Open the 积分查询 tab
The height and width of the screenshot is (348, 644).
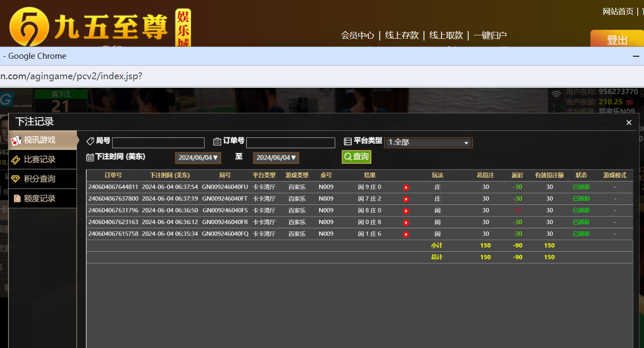pyautogui.click(x=42, y=179)
